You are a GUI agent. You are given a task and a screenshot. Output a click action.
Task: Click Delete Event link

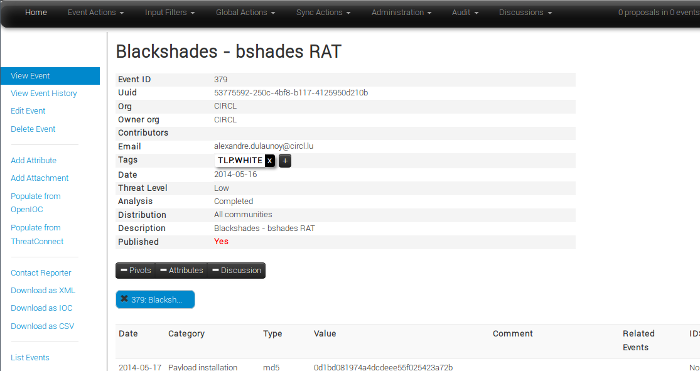(33, 129)
